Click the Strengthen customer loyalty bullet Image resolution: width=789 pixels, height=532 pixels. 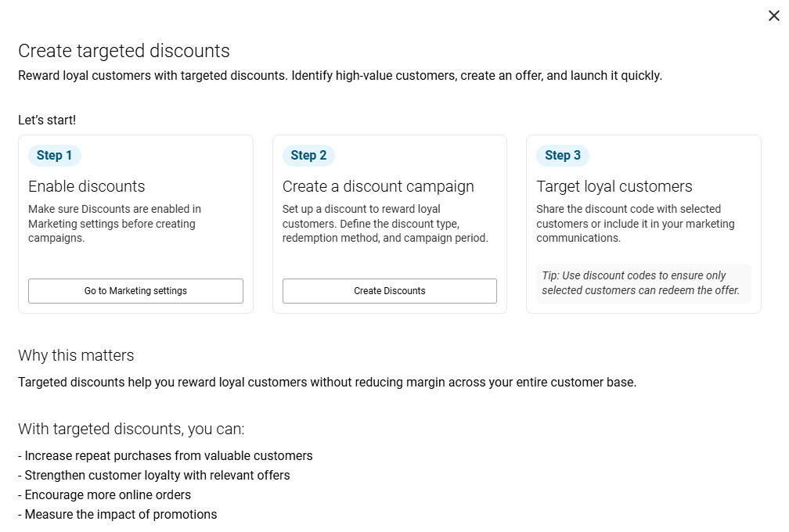[x=154, y=475]
